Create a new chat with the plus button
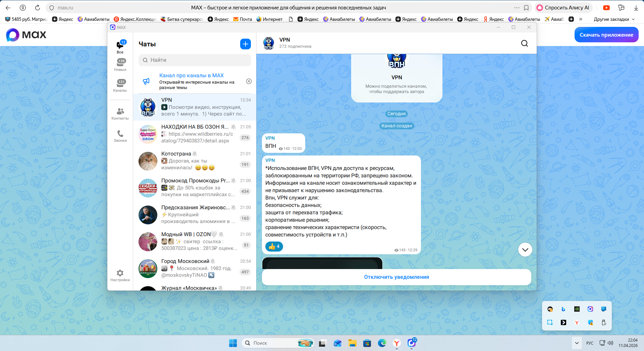The height and width of the screenshot is (351, 644). [x=246, y=44]
